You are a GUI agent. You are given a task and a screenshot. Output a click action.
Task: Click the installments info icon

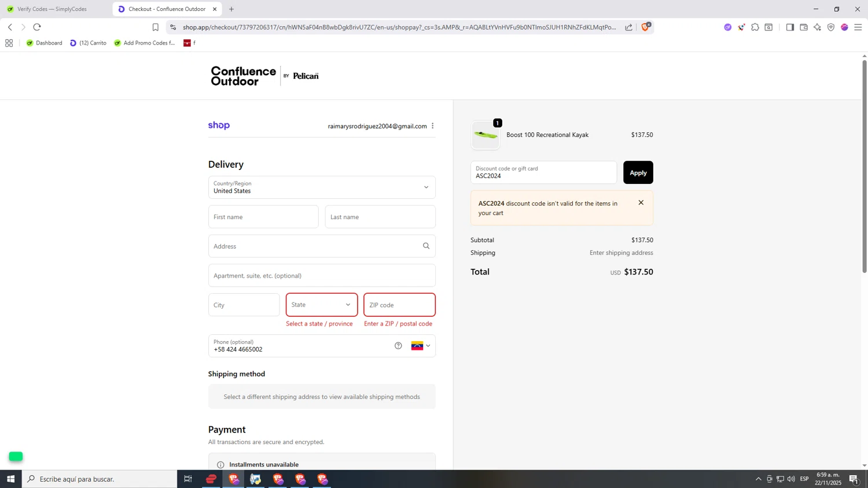pos(220,465)
